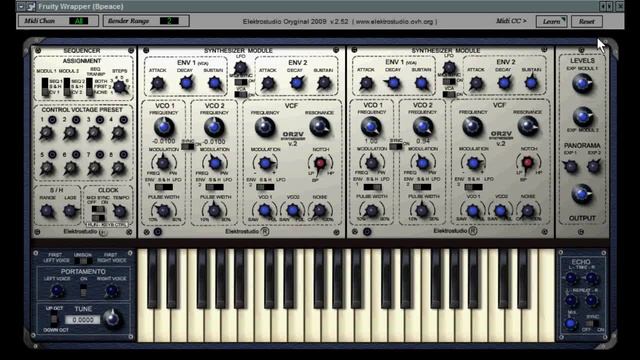Viewport: 640px width, 360px height.
Task: Toggle the VCA switch in first synthesizer module
Action: click(241, 94)
